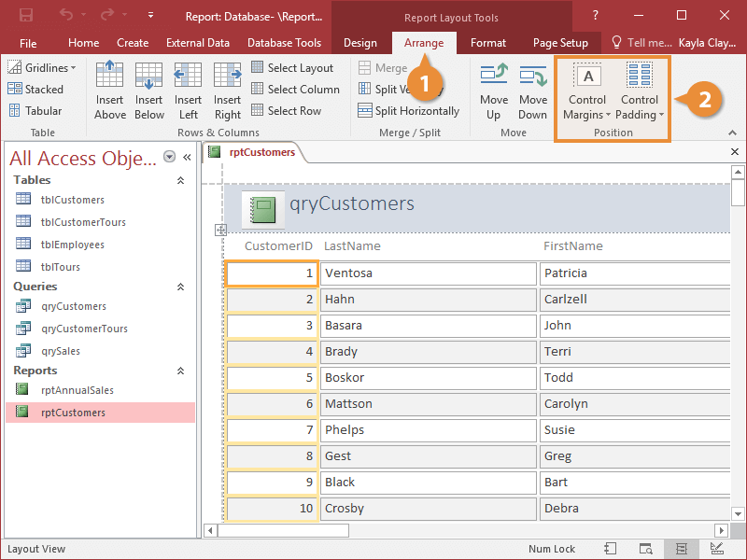Save the database with the Save icon
Viewport: 747px width, 560px height.
point(26,15)
